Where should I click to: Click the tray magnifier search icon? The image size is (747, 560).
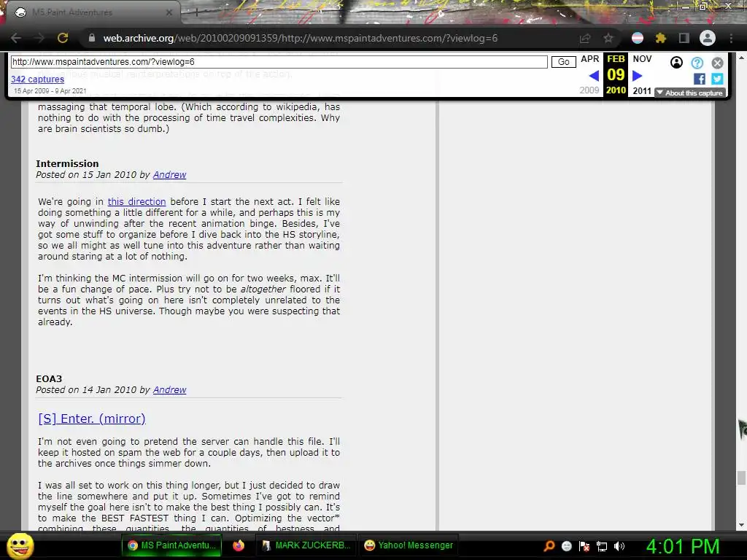point(549,546)
